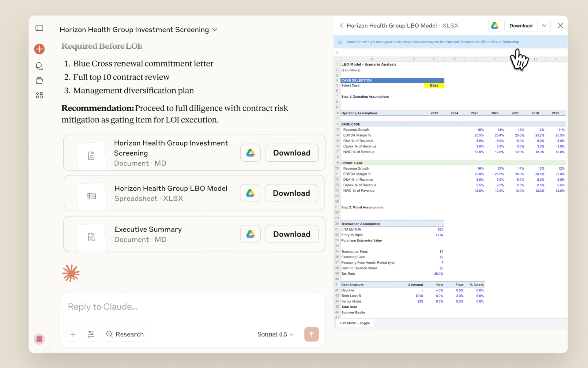Save LBO Model spreadsheet to Google Drive
Image resolution: width=588 pixels, height=368 pixels.
pos(250,193)
